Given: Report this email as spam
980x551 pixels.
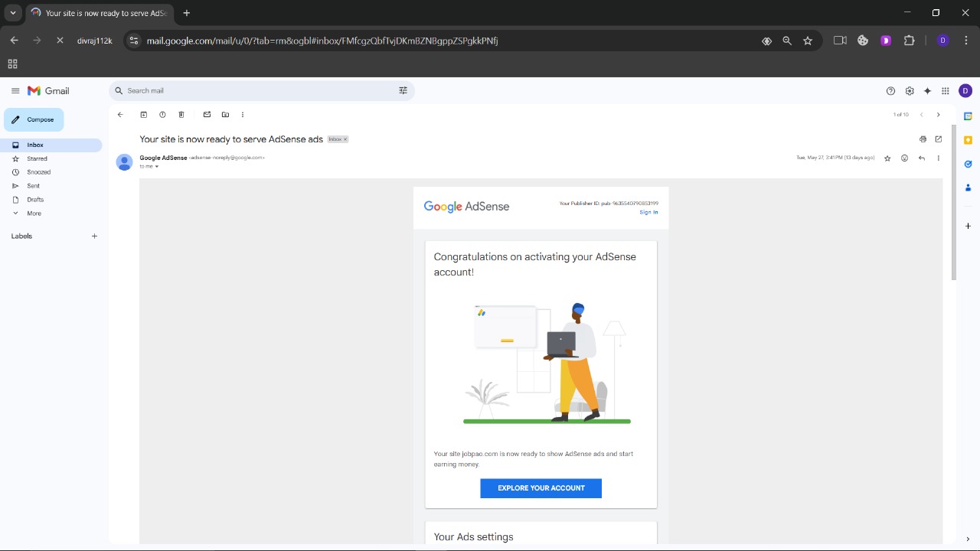Looking at the screenshot, I should tap(162, 115).
